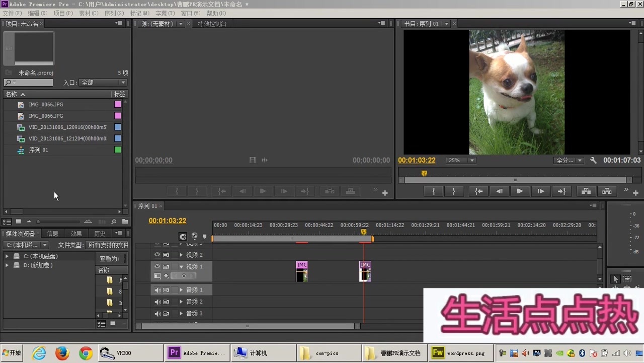Open 字幕 menu
Image resolution: width=644 pixels, height=363 pixels.
165,13
